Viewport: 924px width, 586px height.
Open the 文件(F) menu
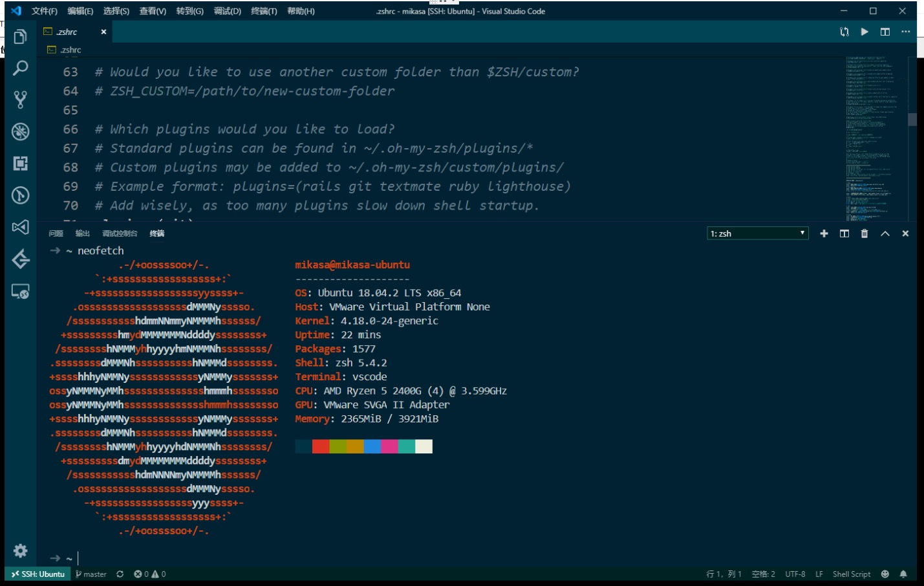45,11
